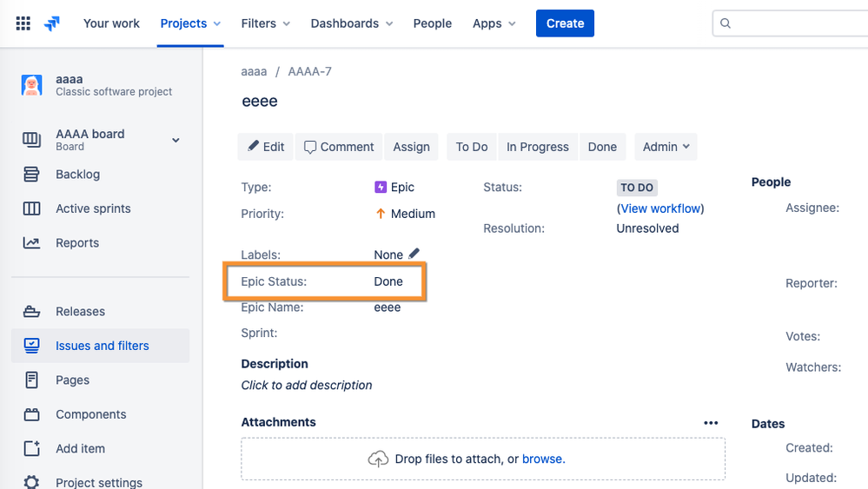Expand the Projects dropdown menu

pos(190,23)
